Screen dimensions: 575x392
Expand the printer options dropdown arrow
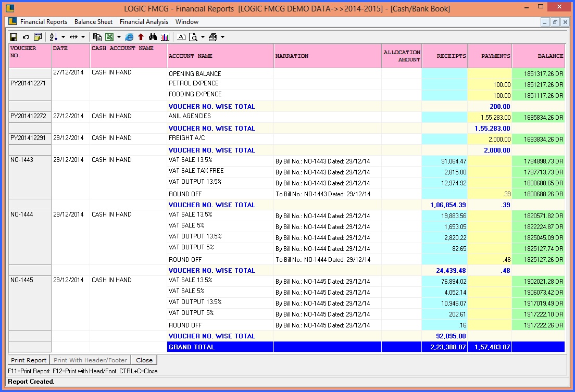222,37
